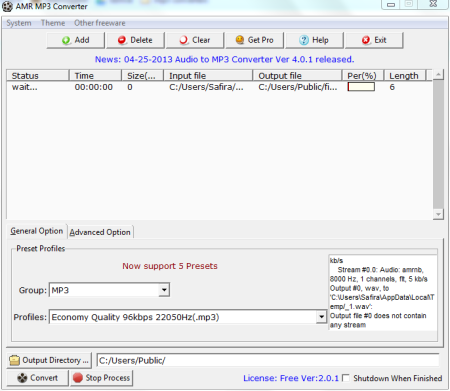Screen dimensions: 450x391
Task: Click the Time column header
Action: 95,76
